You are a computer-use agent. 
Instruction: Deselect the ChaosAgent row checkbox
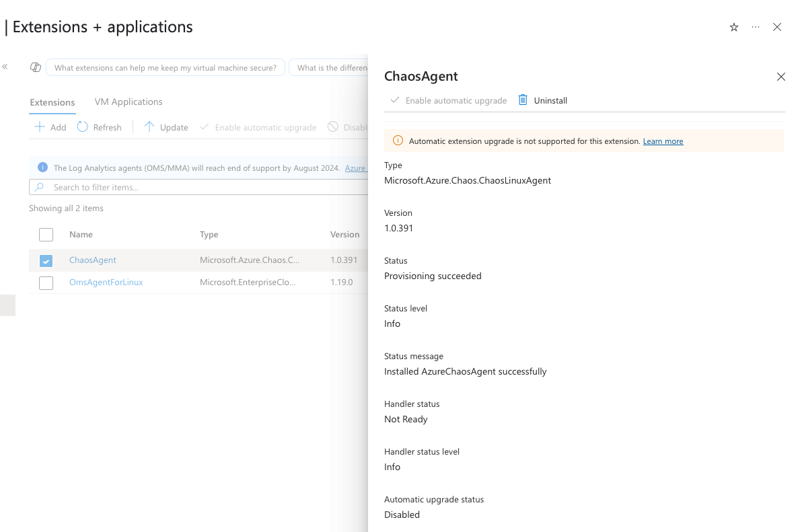[x=46, y=260]
